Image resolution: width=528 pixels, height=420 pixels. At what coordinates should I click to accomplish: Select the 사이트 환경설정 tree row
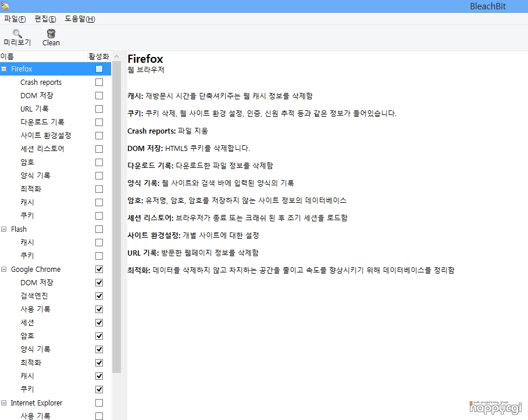[56, 136]
